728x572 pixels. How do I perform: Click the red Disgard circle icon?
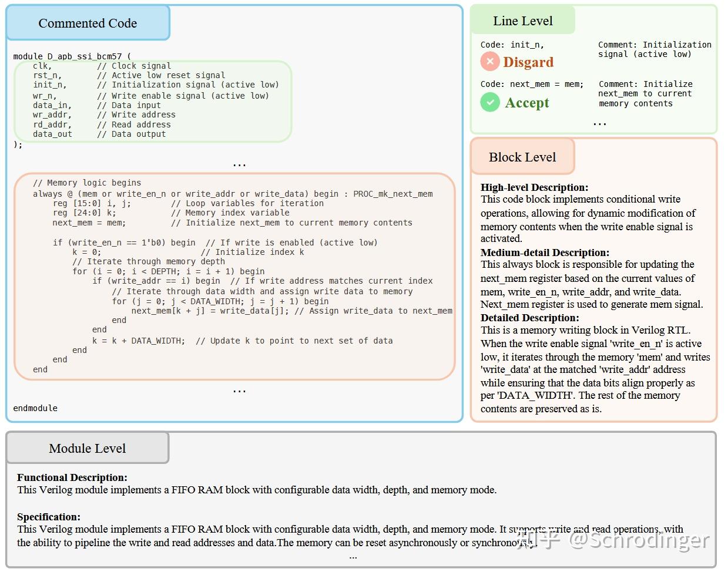[490, 62]
